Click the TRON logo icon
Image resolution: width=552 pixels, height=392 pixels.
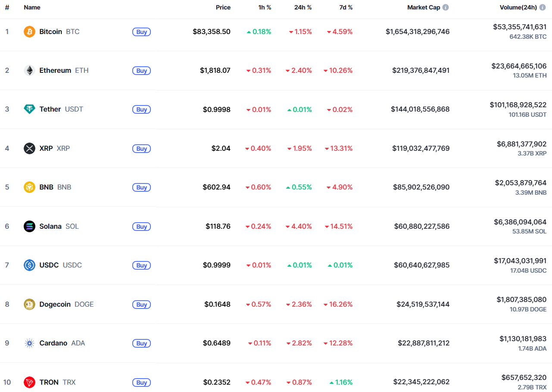29,383
